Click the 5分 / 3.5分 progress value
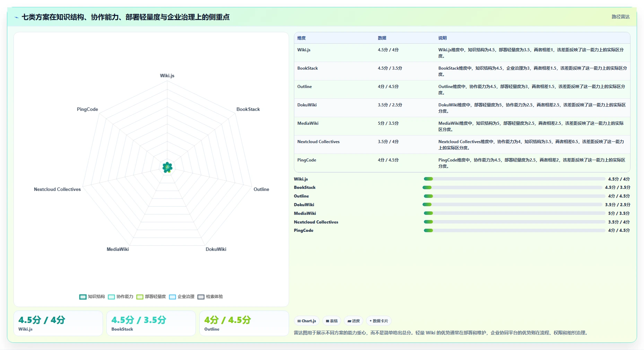Image resolution: width=644 pixels, height=350 pixels. click(619, 213)
